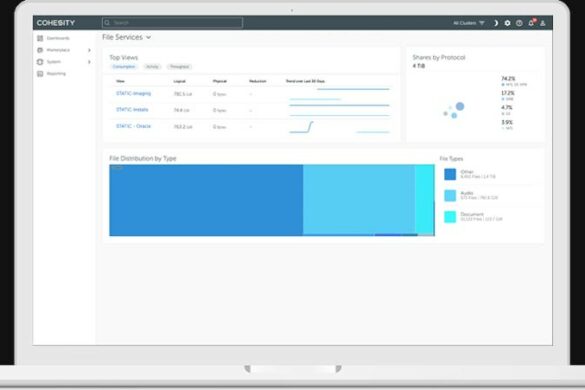
Task: Click the Cohesity logo
Action: click(x=56, y=23)
